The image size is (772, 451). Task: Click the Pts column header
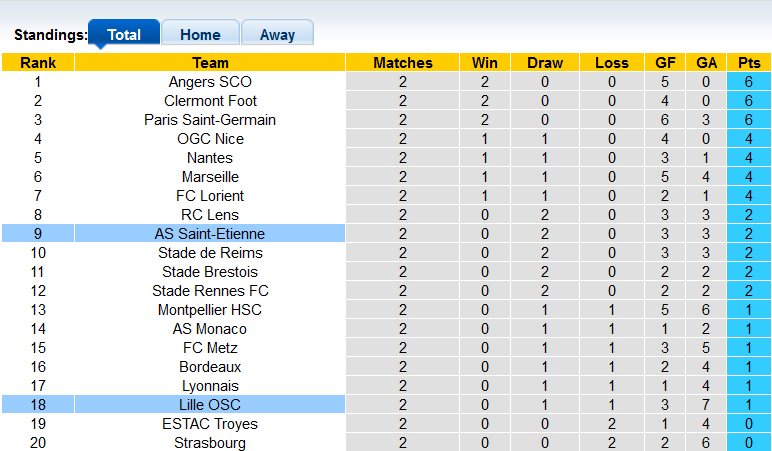[x=748, y=63]
